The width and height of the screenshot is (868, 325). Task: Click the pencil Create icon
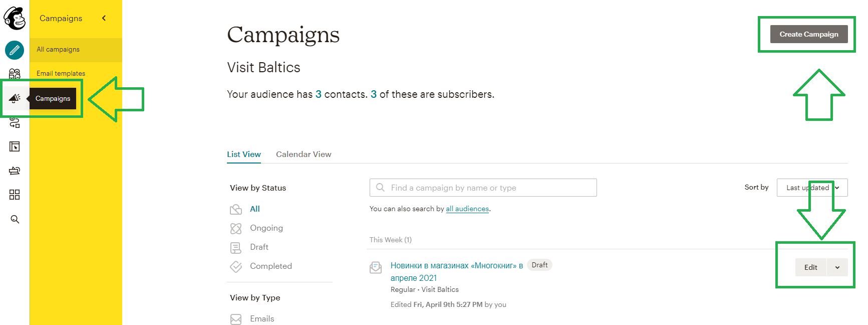pos(15,50)
